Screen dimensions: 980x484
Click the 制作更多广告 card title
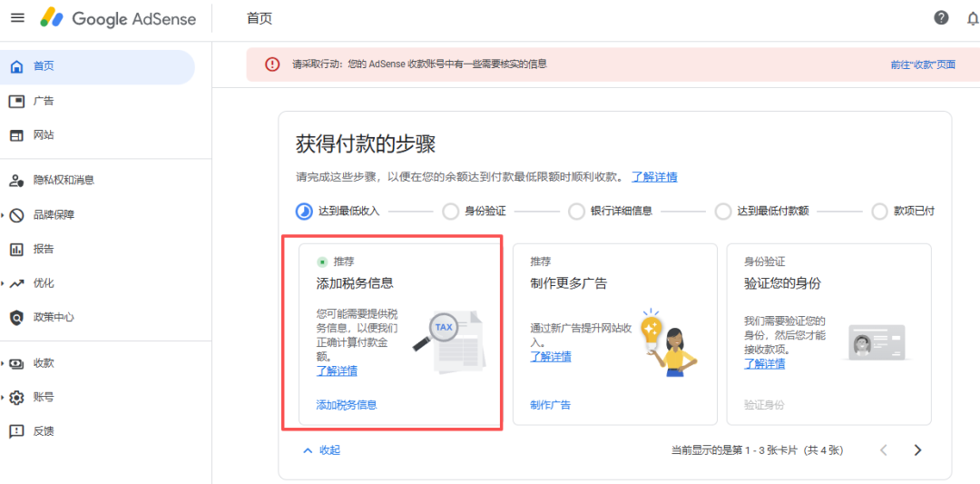(x=569, y=283)
